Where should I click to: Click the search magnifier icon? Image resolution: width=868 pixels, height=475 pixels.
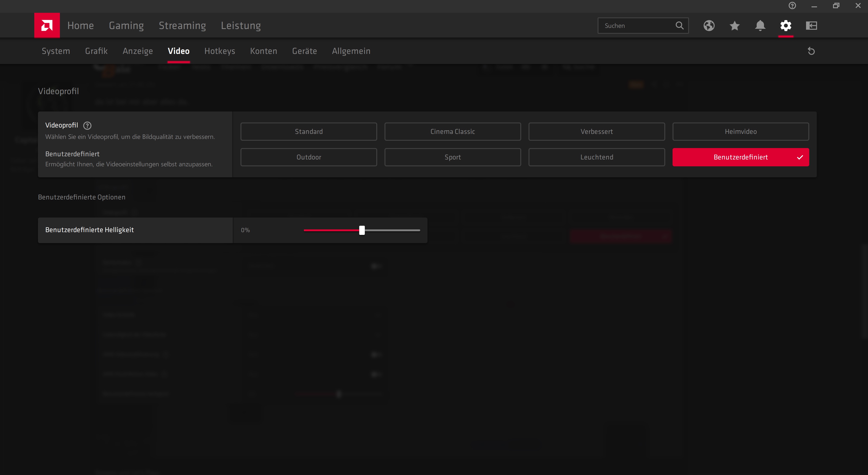(x=680, y=26)
